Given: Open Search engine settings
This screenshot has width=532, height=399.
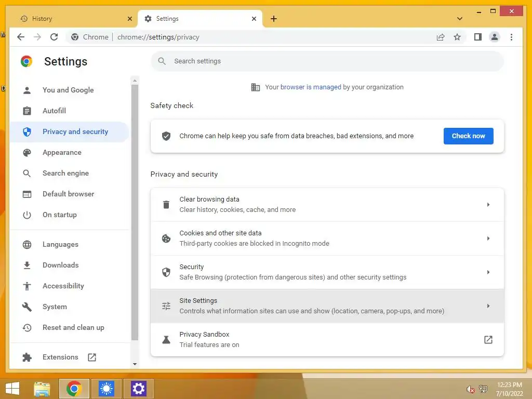Looking at the screenshot, I should [x=69, y=174].
